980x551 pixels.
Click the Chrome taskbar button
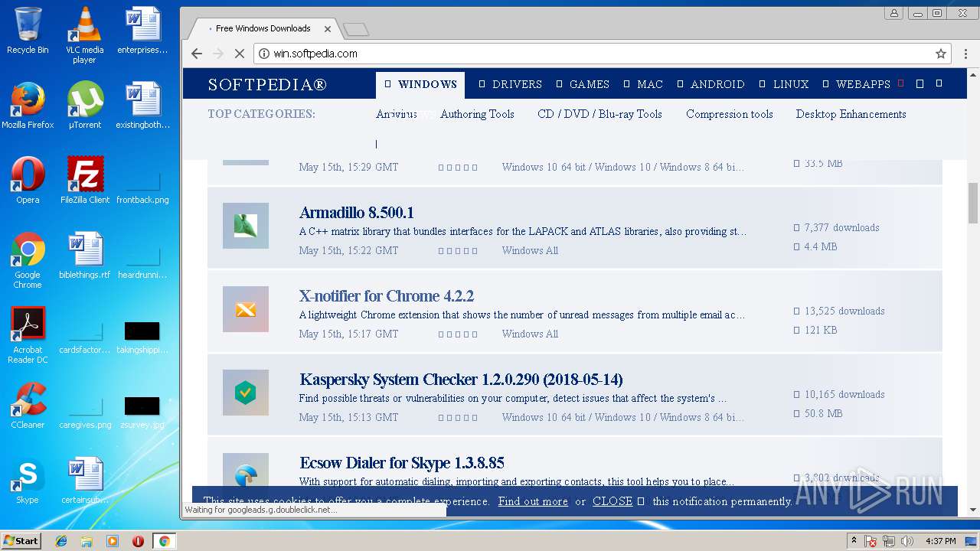164,541
